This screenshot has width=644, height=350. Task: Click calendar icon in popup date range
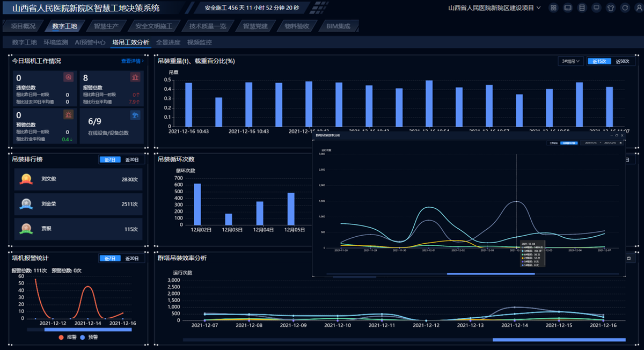pos(620,143)
